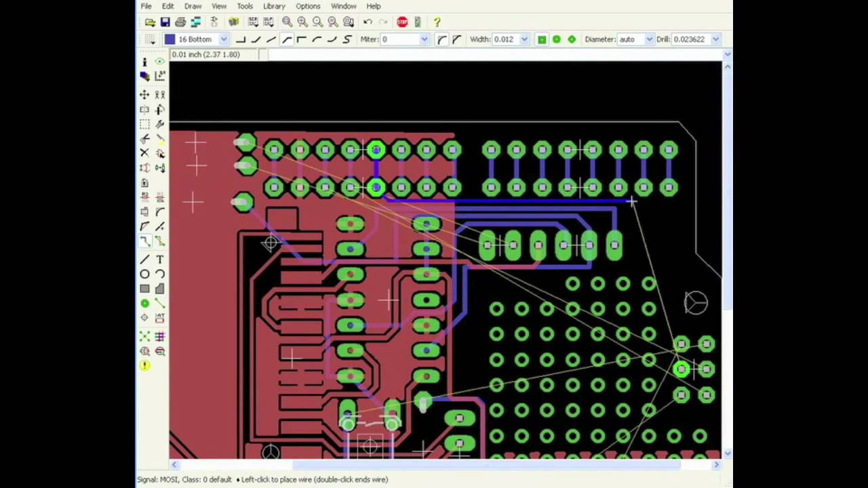The height and width of the screenshot is (488, 868).
Task: Open the Use library book icon
Action: tap(234, 22)
